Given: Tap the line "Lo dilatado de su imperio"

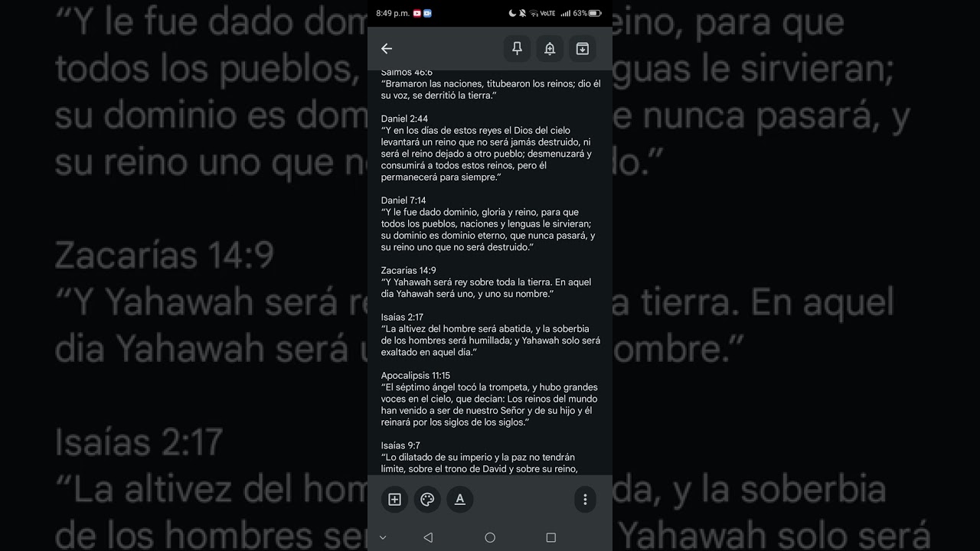Looking at the screenshot, I should point(478,458).
